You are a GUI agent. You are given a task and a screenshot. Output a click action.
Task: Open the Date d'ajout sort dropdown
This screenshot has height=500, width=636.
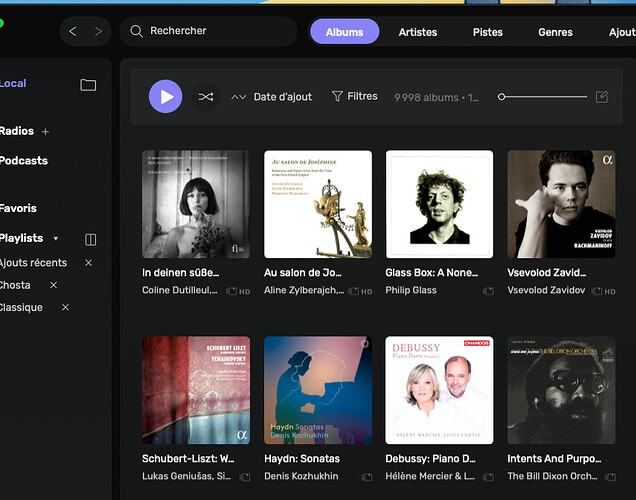point(283,97)
